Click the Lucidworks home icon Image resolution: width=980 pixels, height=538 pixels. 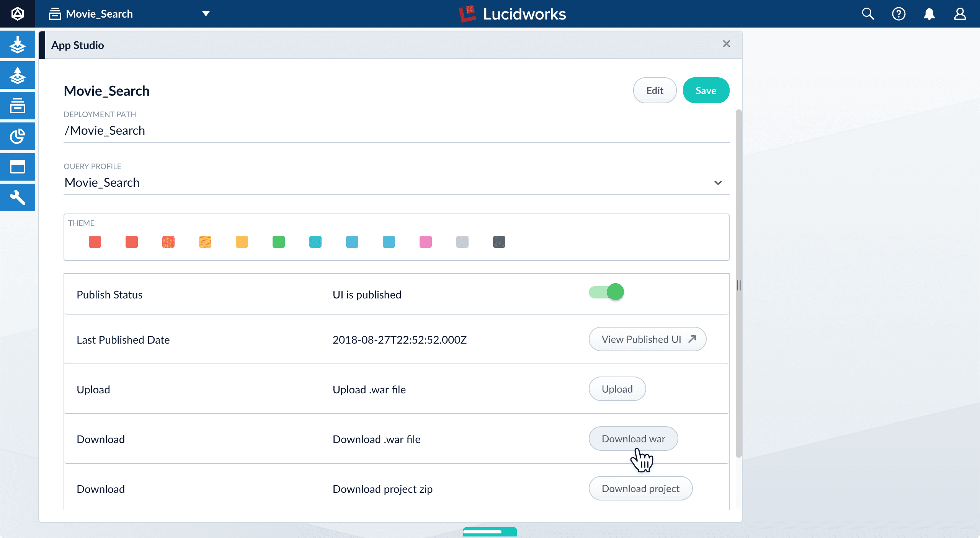tap(17, 13)
